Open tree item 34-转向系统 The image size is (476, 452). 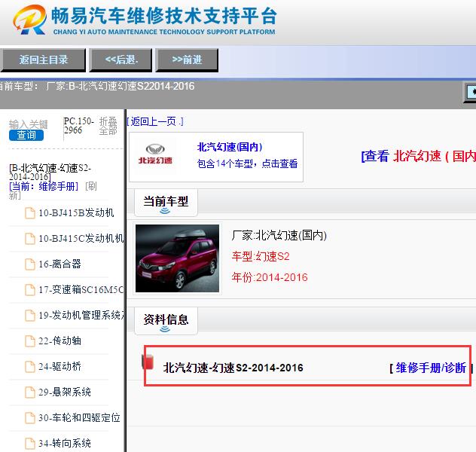[x=65, y=444]
